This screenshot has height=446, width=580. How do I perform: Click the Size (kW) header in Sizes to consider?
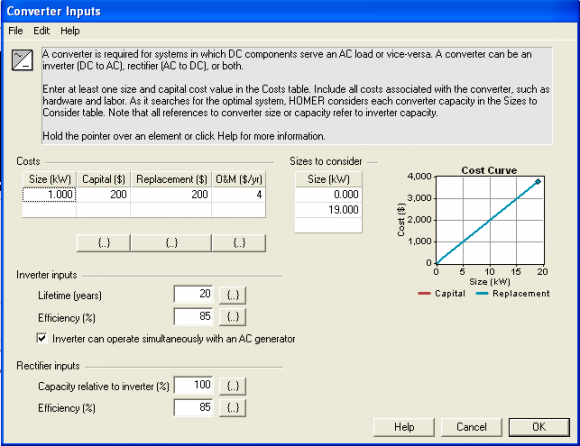pos(328,179)
